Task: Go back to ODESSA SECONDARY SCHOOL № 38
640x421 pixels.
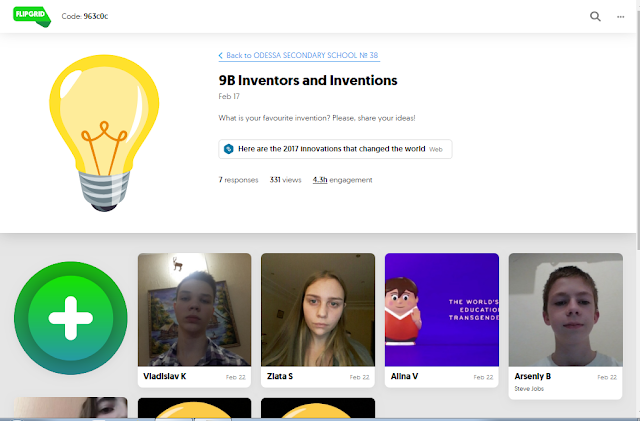Action: point(299,56)
